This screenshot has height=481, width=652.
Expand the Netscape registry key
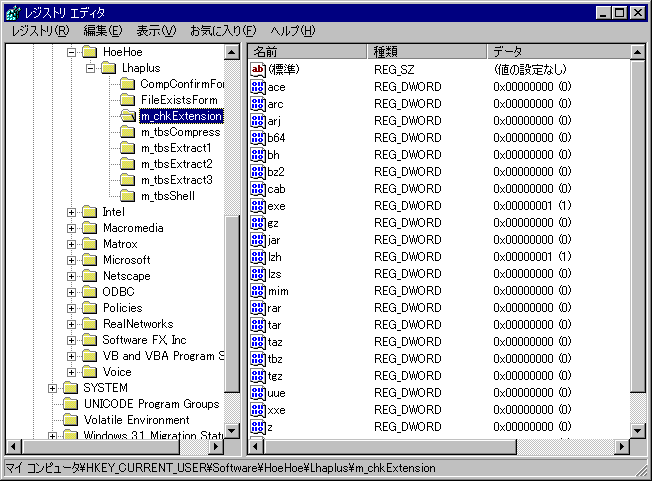[71, 276]
